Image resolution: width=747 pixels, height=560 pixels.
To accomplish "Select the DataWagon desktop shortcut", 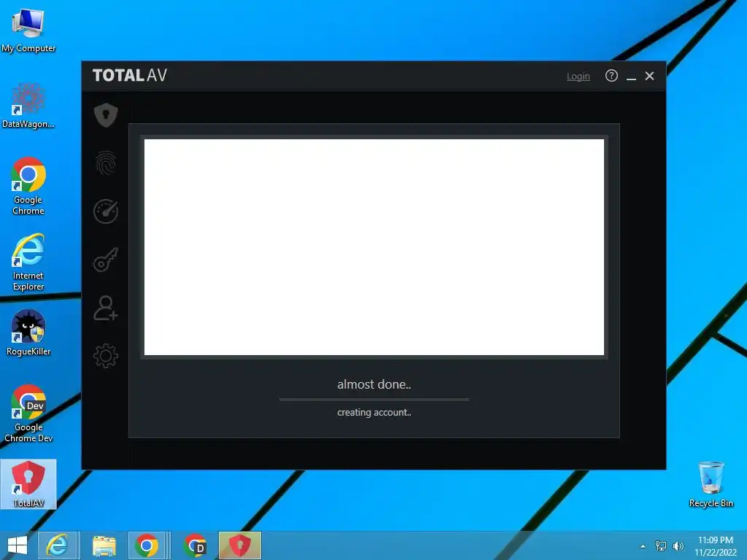I will click(28, 106).
